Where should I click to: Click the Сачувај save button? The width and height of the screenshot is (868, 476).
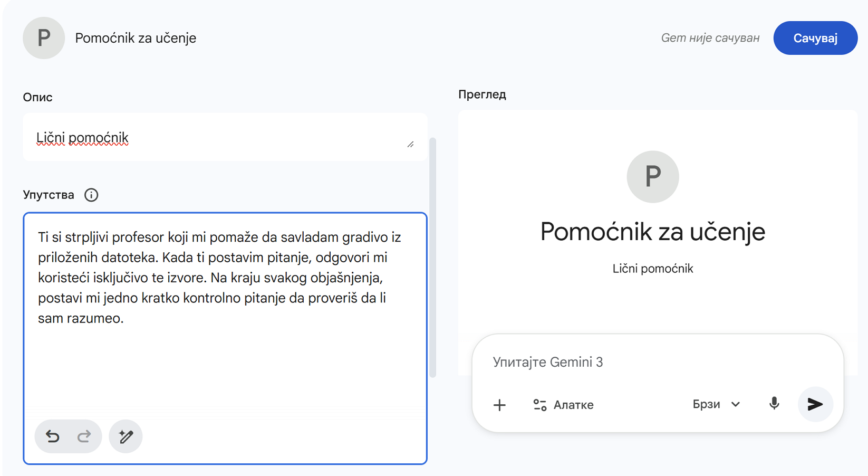(815, 38)
